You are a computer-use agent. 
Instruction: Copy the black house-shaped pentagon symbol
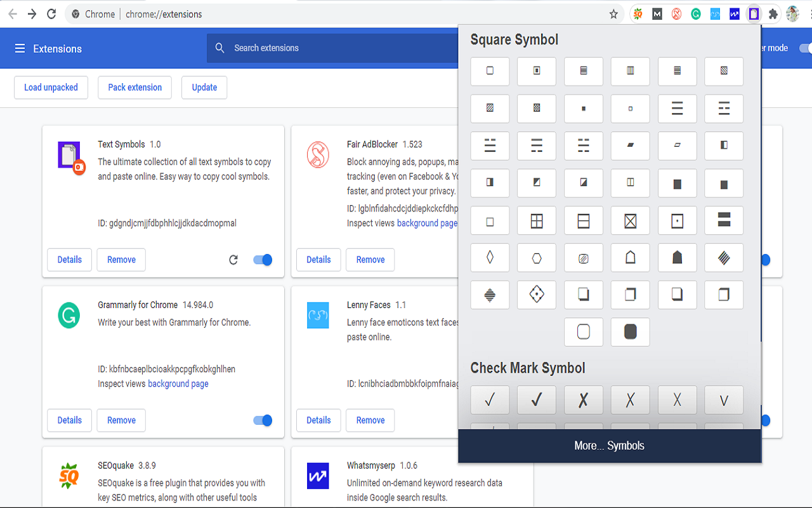678,257
